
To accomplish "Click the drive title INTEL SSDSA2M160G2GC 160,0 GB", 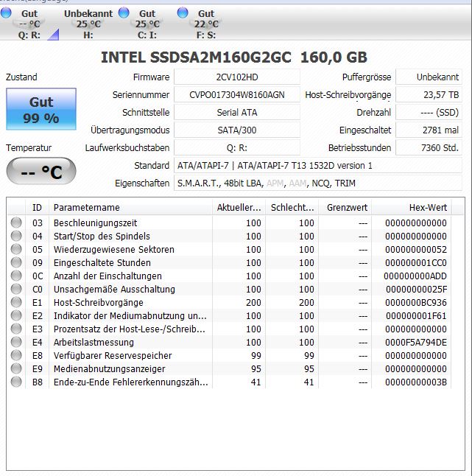I will point(234,57).
